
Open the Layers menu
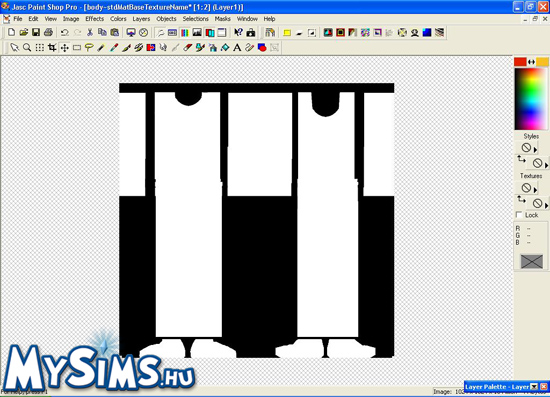(141, 19)
